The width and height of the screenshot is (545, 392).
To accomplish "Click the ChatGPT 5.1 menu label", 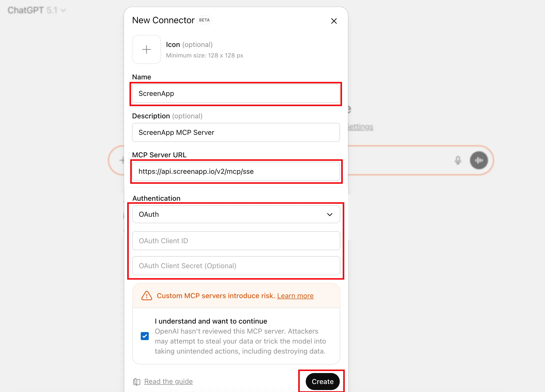I will (x=31, y=10).
